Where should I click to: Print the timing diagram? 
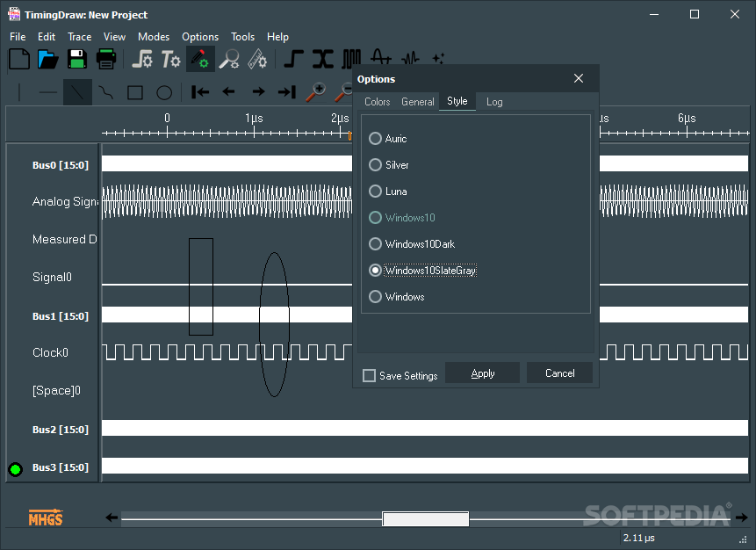106,60
